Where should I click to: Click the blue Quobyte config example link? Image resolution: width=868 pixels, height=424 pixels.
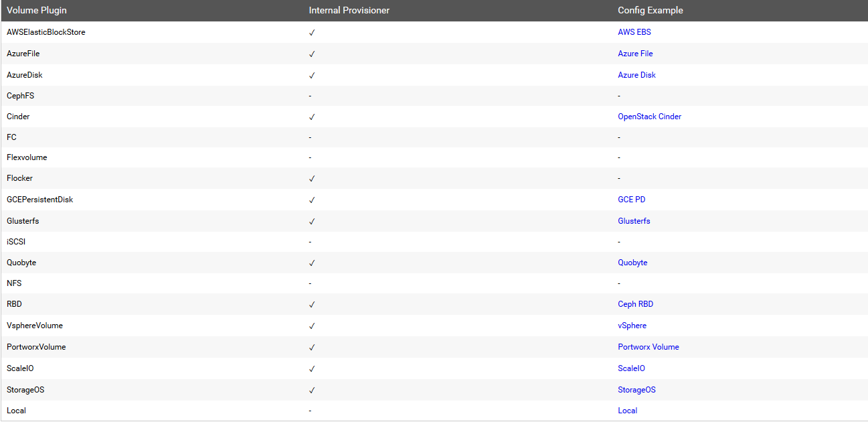632,263
